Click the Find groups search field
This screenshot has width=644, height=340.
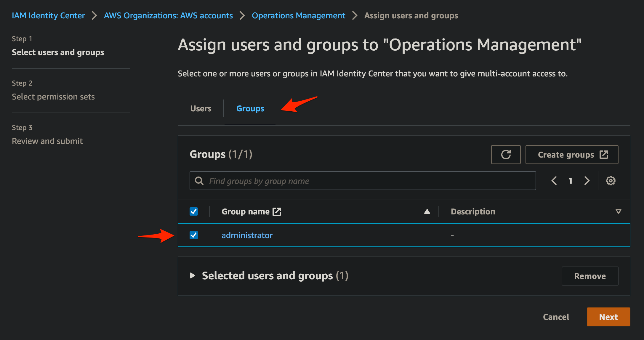363,181
